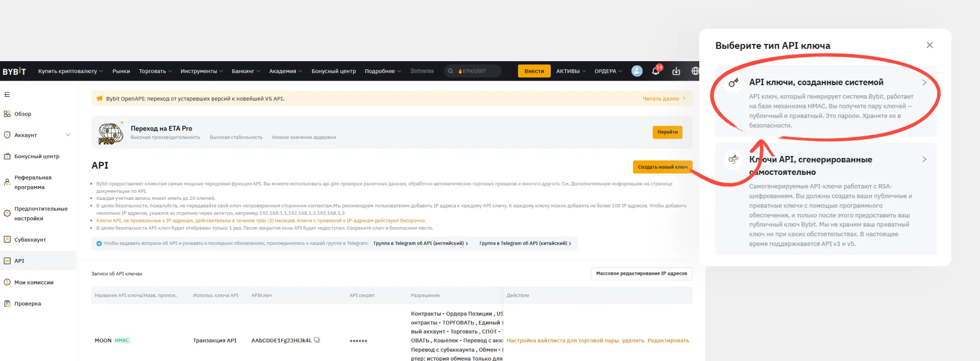The height and width of the screenshot is (361, 980).
Task: Open the Купить криптовалюту dropdown
Action: point(70,71)
